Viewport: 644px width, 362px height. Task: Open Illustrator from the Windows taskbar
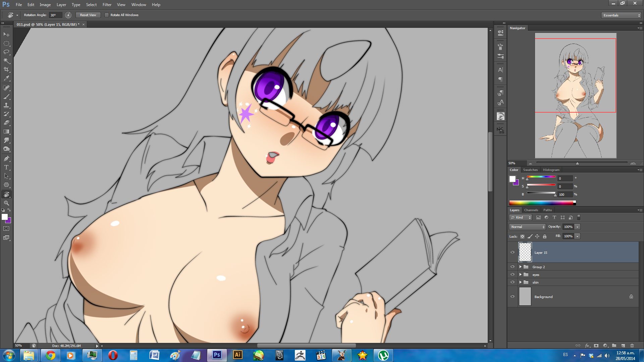[x=237, y=355]
